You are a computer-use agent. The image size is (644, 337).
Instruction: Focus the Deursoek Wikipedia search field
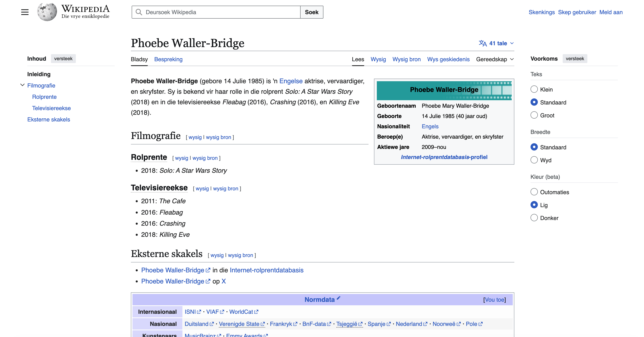click(216, 12)
